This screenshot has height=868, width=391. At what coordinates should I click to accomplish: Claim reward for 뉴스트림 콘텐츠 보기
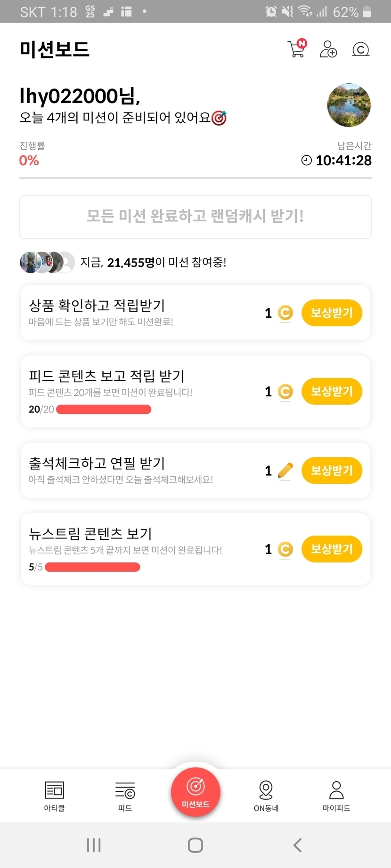point(332,549)
